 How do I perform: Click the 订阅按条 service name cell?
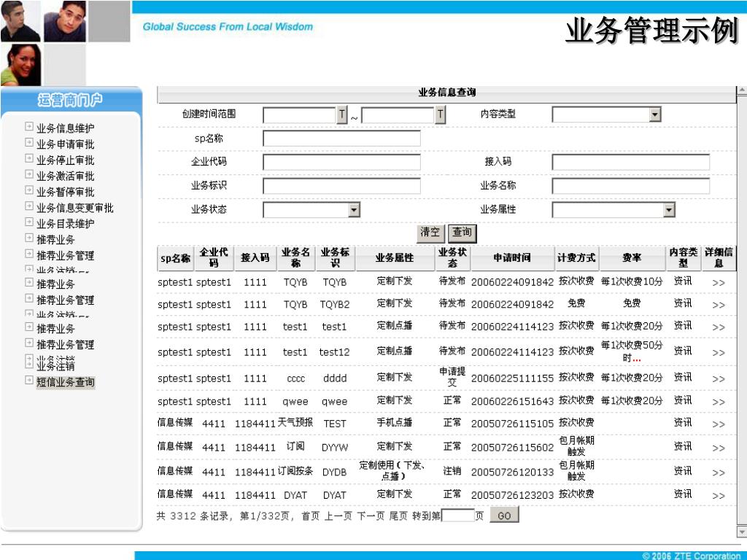click(295, 472)
